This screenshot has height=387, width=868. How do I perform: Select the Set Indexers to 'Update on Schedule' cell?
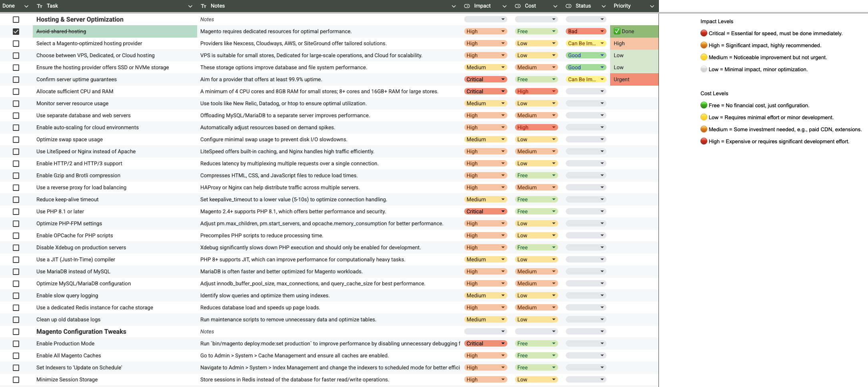115,367
